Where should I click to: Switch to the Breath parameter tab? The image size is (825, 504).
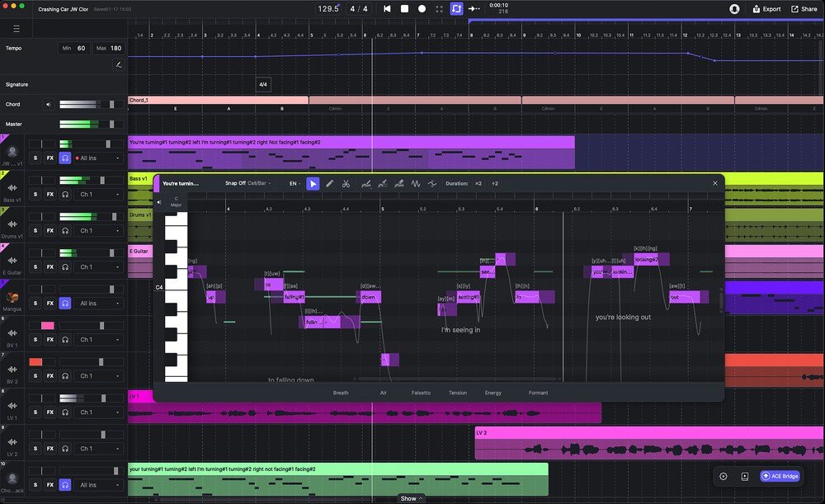341,393
